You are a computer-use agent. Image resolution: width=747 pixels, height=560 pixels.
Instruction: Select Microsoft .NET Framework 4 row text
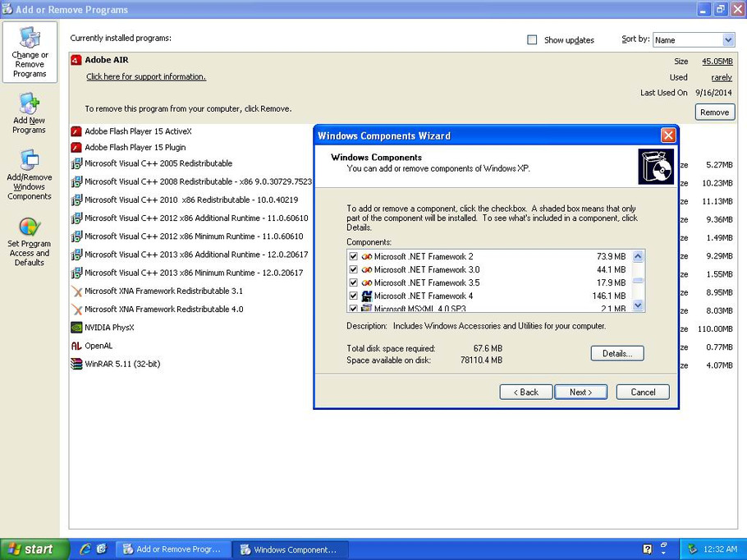point(424,296)
